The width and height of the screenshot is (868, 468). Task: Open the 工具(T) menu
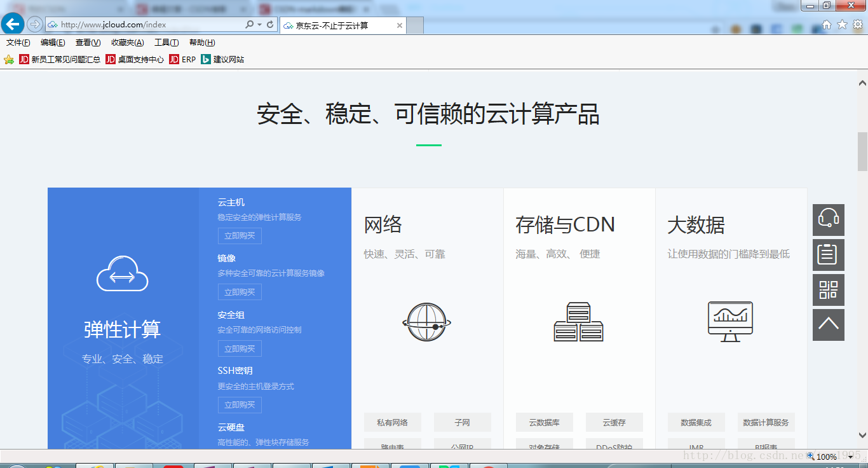tap(166, 43)
